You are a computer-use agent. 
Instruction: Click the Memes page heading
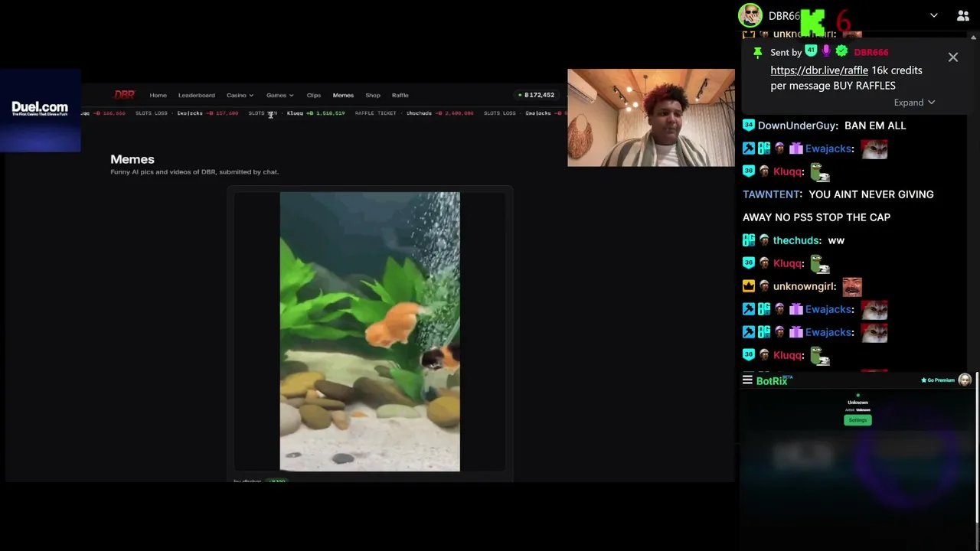pos(132,159)
